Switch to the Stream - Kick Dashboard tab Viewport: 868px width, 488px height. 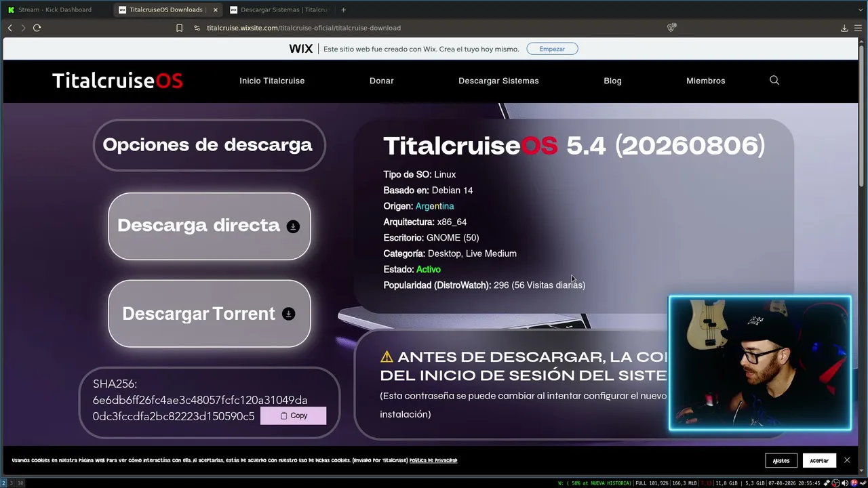click(56, 9)
